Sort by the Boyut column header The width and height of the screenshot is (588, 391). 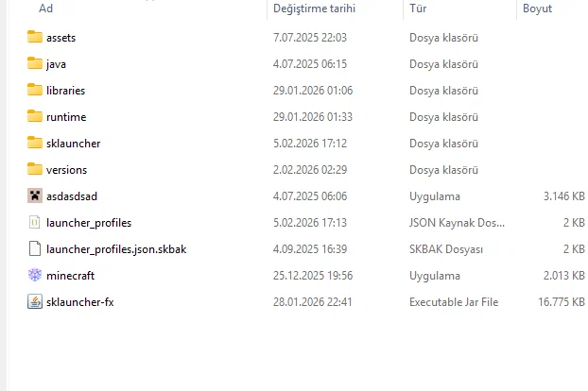(x=537, y=8)
